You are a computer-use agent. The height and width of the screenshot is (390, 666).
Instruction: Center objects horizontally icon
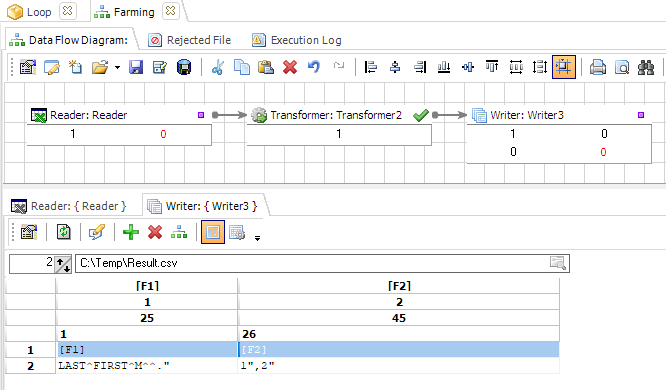[x=395, y=67]
